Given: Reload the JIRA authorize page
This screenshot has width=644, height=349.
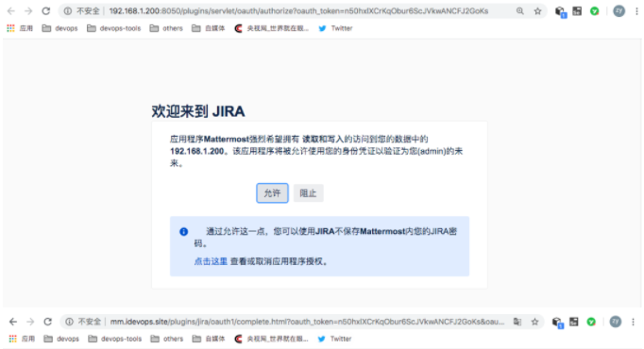Looking at the screenshot, I should point(45,11).
